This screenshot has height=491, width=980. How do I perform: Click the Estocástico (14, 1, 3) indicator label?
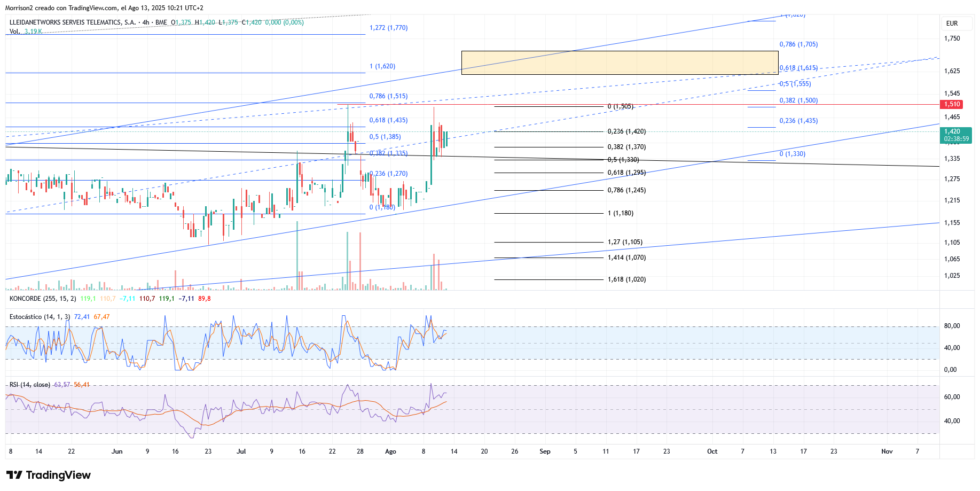pyautogui.click(x=40, y=317)
